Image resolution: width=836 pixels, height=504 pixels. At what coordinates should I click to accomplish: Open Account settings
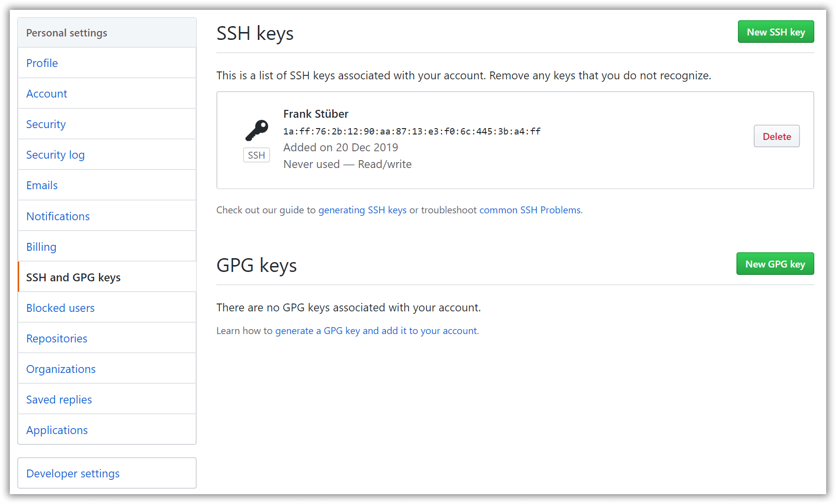tap(47, 94)
